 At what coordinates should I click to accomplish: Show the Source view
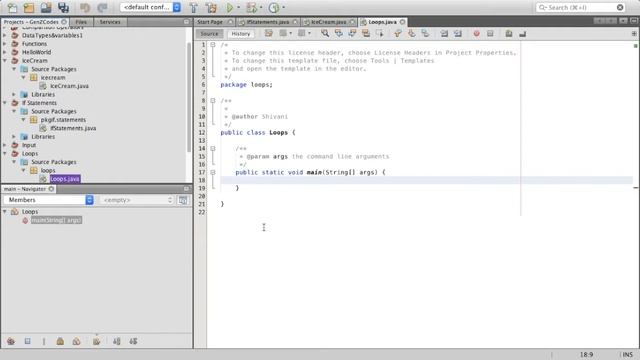[x=209, y=34]
